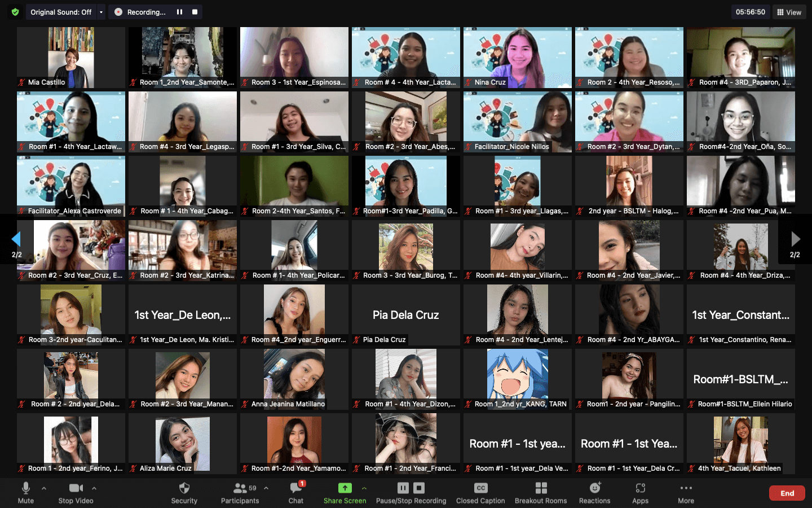Click muted mic icon on Aliza Marie Cruz tile
The image size is (812, 508).
point(134,468)
